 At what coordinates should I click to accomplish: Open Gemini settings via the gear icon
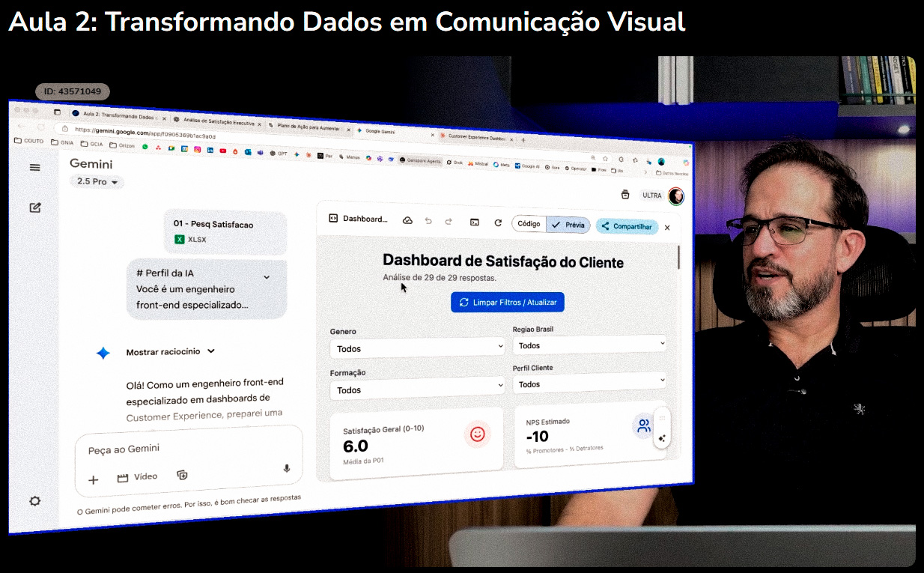(34, 500)
